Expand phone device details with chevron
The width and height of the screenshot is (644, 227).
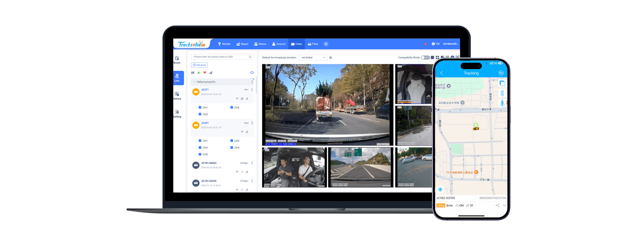coord(504,205)
